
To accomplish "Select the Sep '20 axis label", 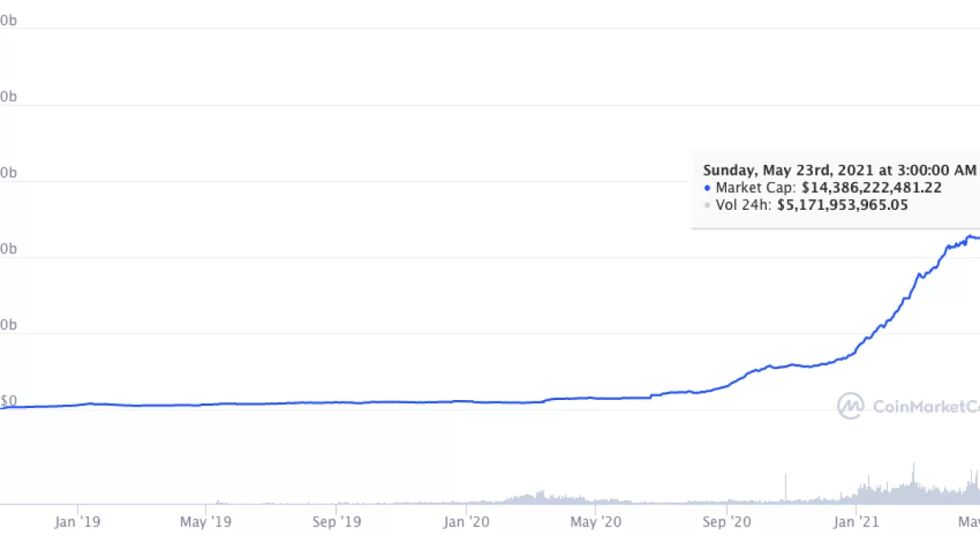I will pyautogui.click(x=726, y=521).
